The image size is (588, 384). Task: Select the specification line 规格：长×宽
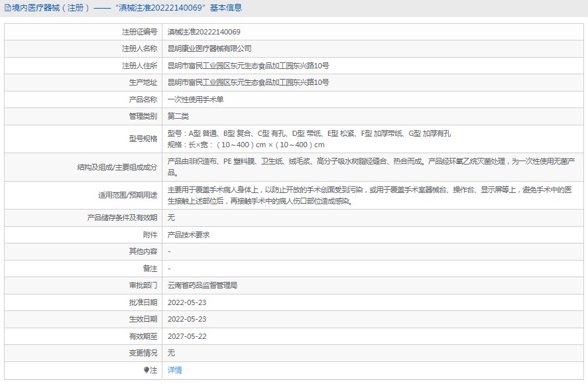(246, 145)
